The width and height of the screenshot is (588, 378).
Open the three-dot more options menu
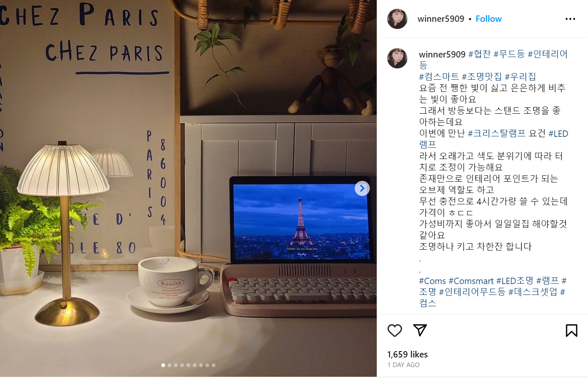(570, 19)
